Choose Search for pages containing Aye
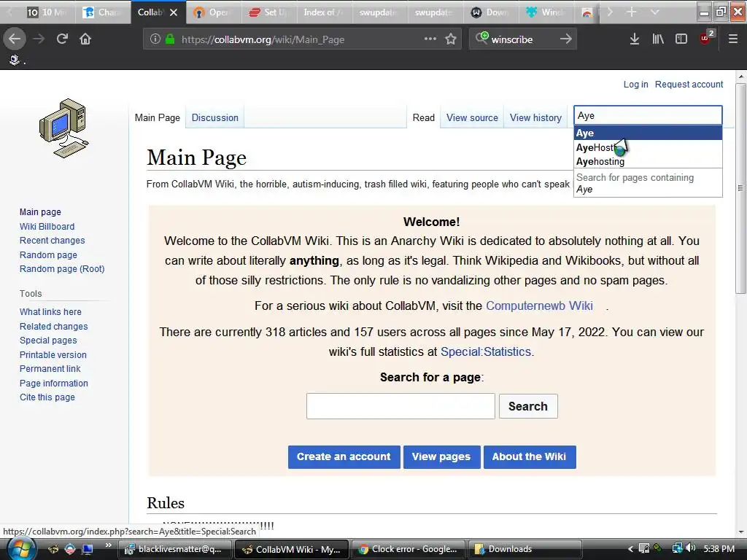The height and width of the screenshot is (560, 747). [648, 183]
